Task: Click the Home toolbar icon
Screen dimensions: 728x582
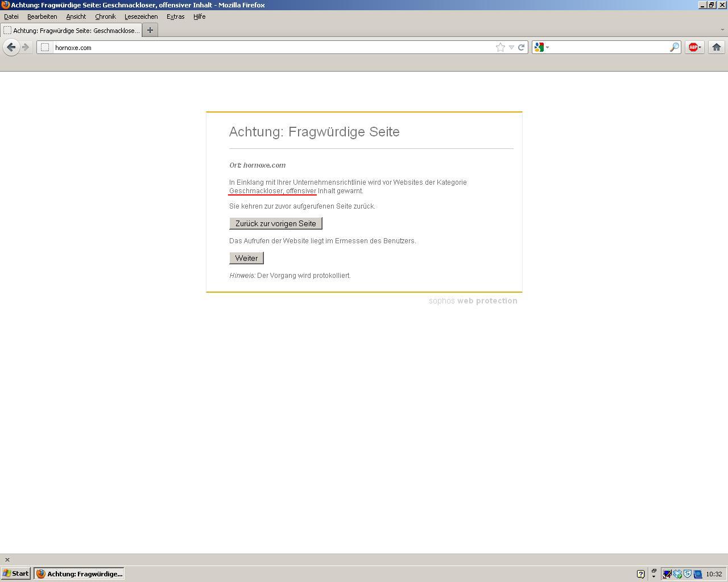Action: pos(717,47)
